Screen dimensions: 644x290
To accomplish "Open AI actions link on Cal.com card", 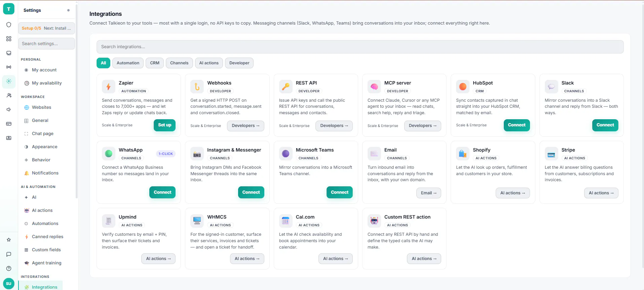I will pos(335,259).
